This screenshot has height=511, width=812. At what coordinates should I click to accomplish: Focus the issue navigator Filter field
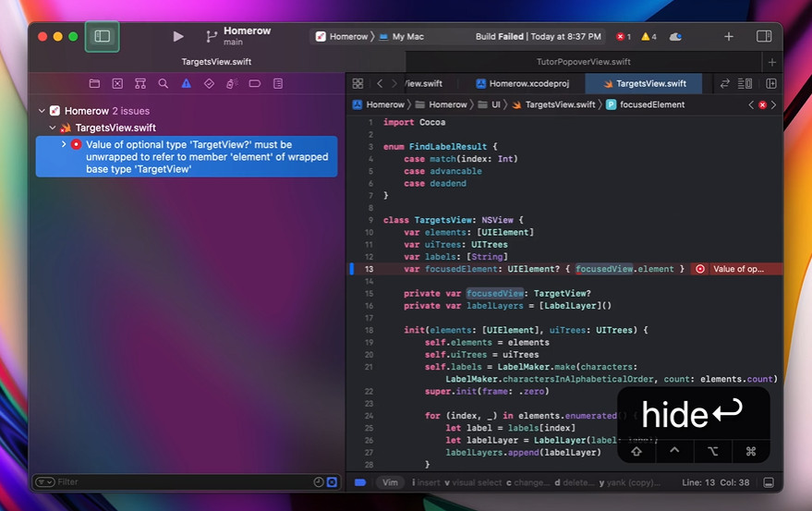[x=187, y=482]
